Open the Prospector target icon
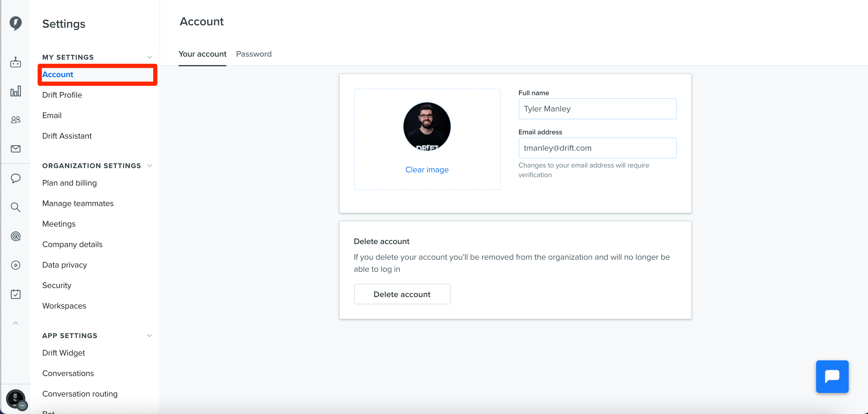This screenshot has height=414, width=868. point(15,236)
